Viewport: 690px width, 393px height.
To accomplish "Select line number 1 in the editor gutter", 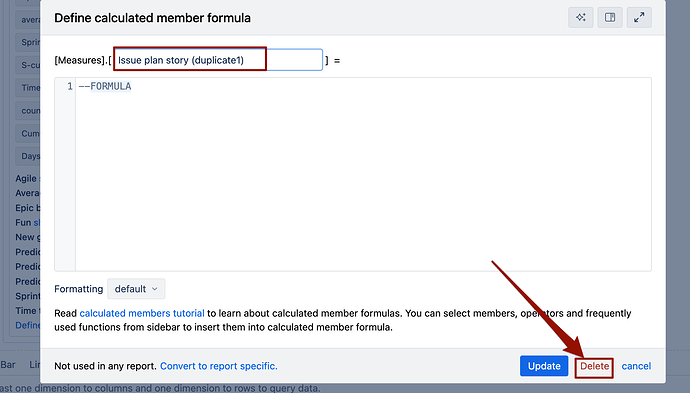I will tap(70, 86).
